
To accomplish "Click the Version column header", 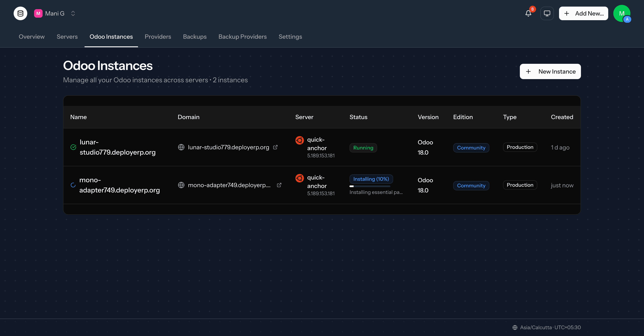I will pyautogui.click(x=428, y=117).
